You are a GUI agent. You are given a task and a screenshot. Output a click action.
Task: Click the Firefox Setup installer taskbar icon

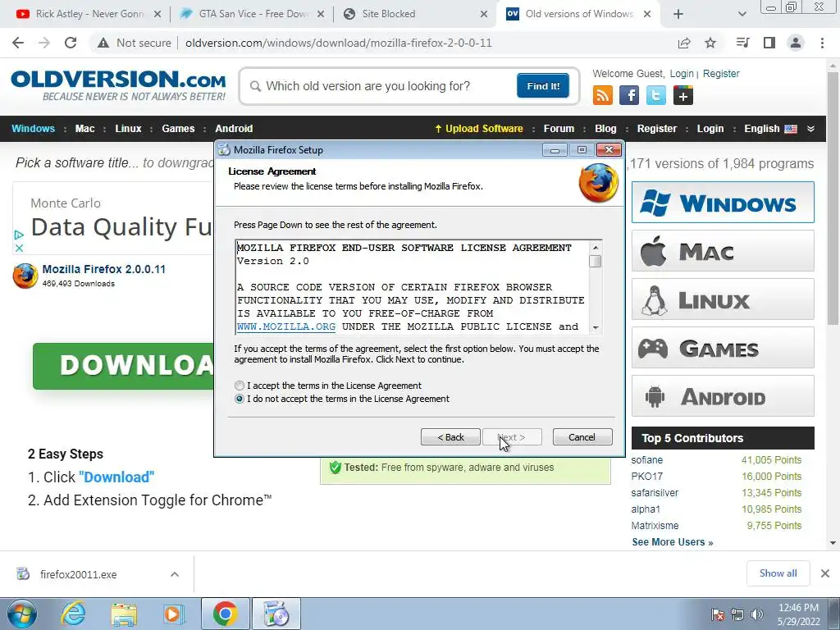tap(276, 614)
